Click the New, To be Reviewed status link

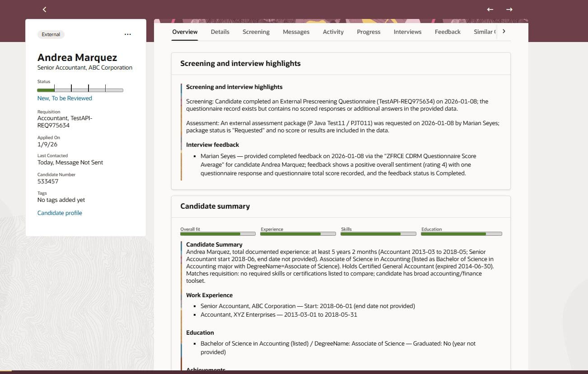coord(65,98)
